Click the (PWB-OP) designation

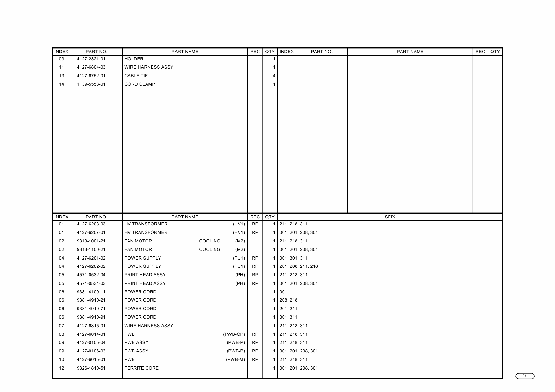click(x=234, y=334)
